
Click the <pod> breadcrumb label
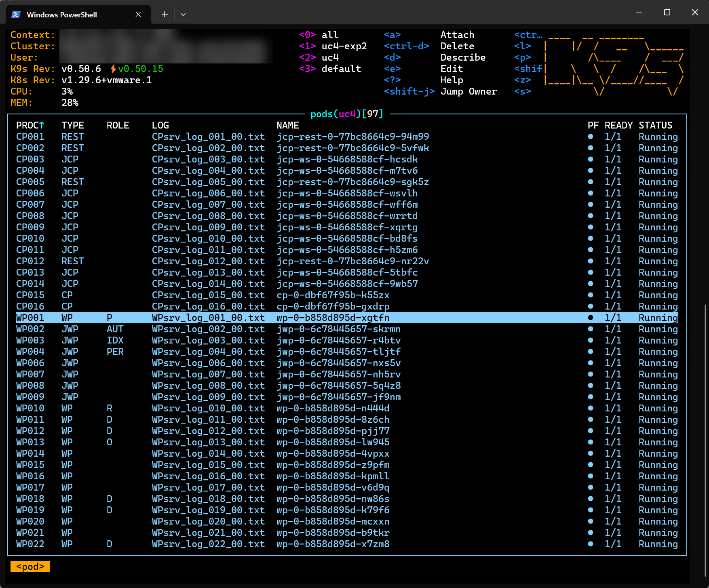pyautogui.click(x=30, y=567)
